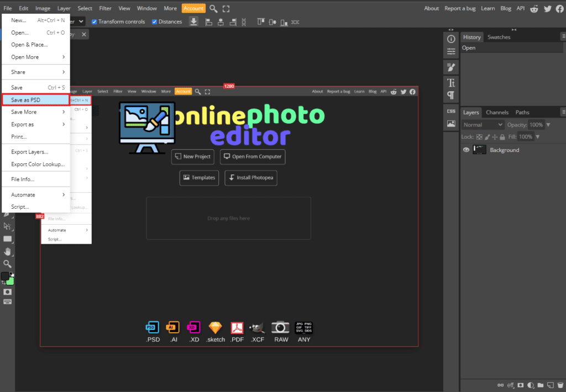Image resolution: width=566 pixels, height=392 pixels.
Task: Toggle the Transform controls checkbox
Action: 95,22
